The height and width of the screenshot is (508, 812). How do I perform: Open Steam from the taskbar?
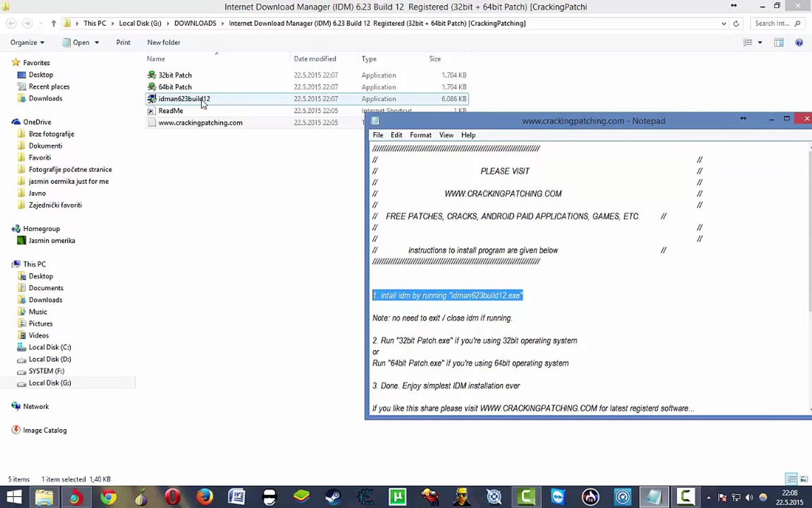333,497
